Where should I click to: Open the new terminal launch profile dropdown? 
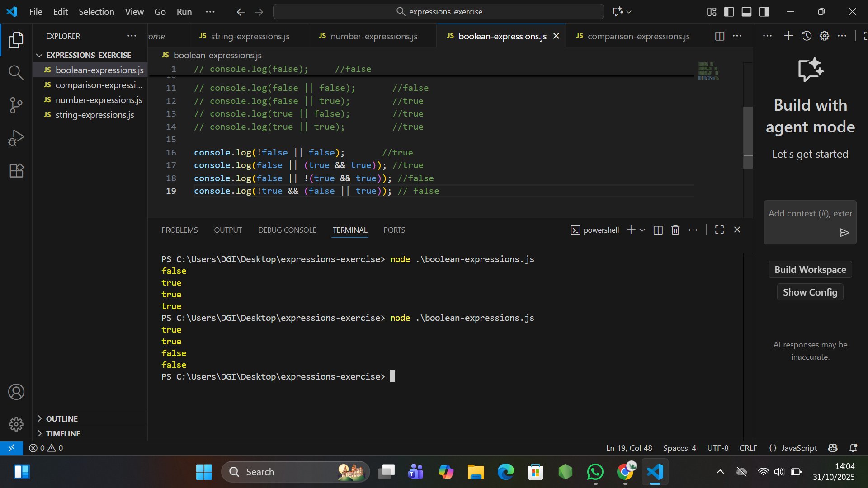pos(642,230)
